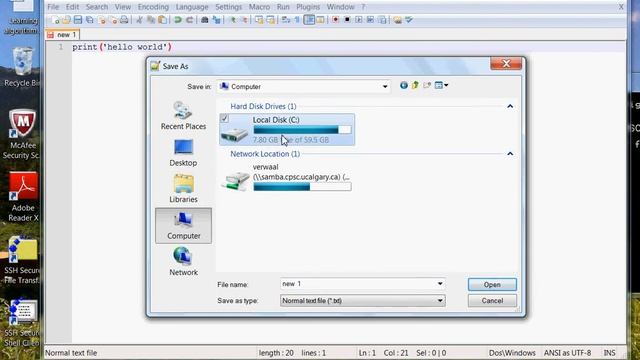Select the verwaal samba network drive

(287, 177)
